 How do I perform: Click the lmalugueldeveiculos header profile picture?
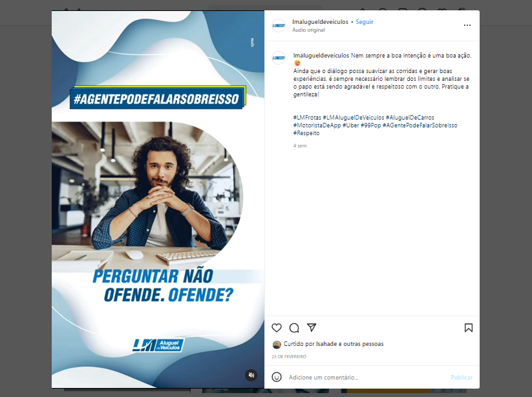[279, 25]
